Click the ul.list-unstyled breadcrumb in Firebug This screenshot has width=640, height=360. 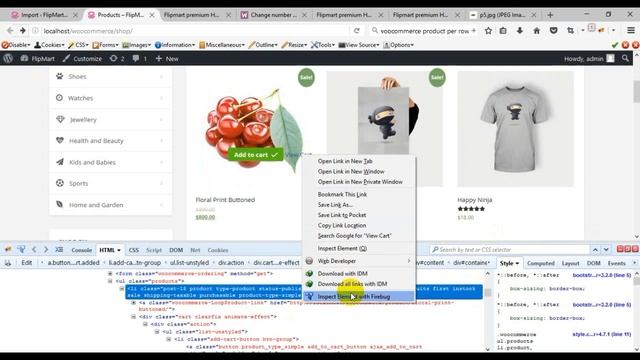pyautogui.click(x=189, y=262)
